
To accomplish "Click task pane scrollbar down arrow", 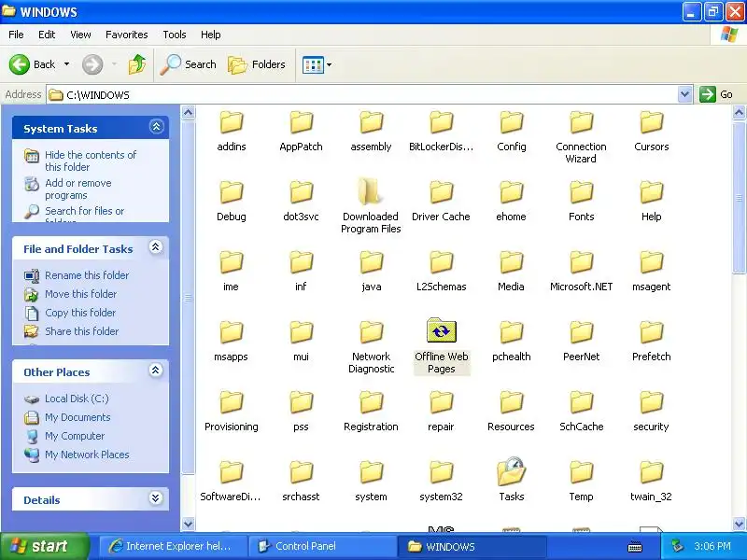I will click(189, 524).
